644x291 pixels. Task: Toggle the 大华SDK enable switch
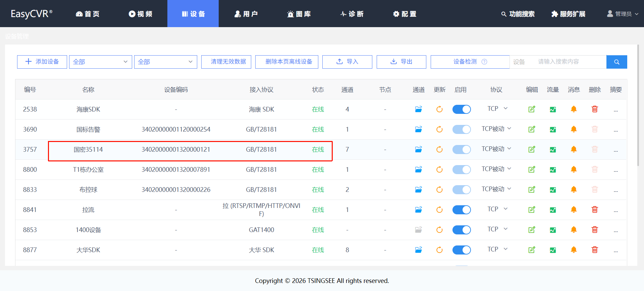point(462,250)
